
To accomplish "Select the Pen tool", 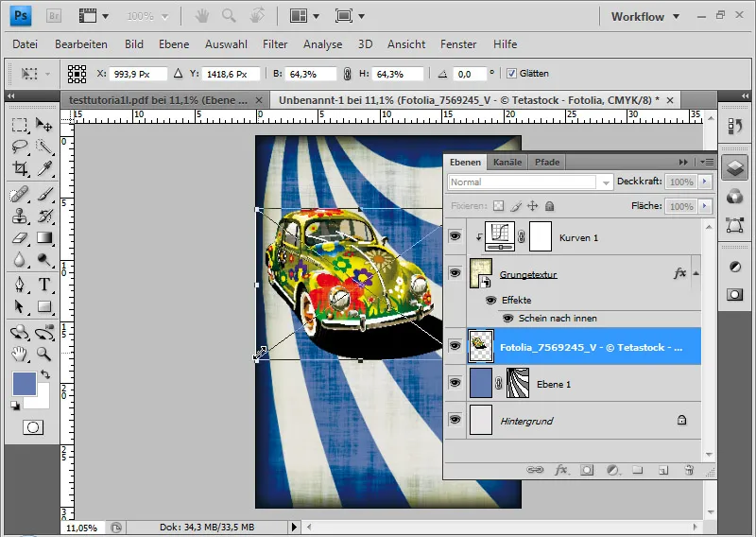I will coord(19,285).
